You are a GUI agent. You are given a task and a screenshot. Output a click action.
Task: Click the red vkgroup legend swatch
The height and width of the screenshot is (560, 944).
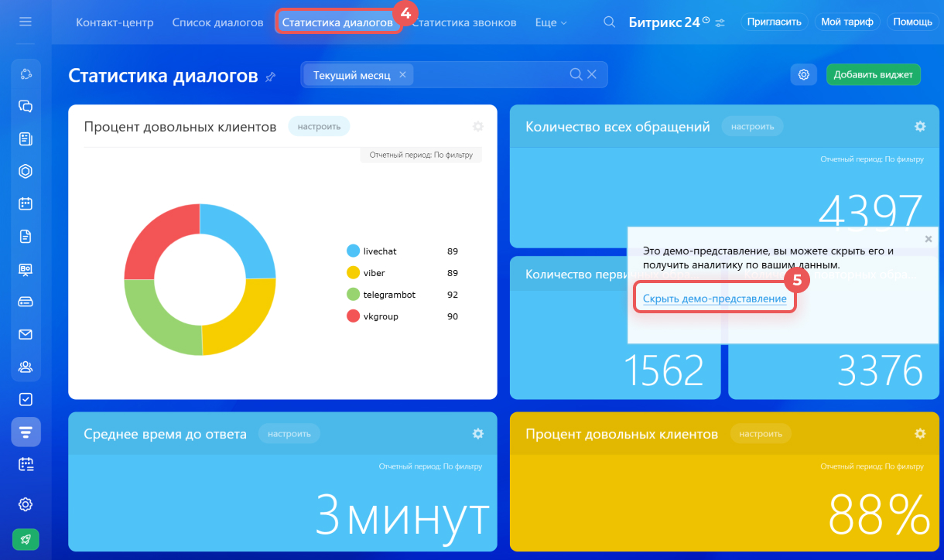354,316
